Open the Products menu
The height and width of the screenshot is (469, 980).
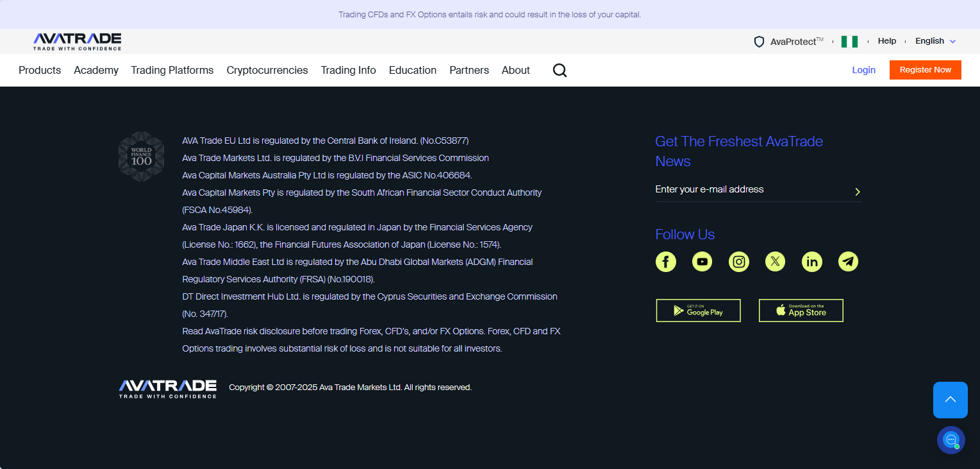click(40, 71)
